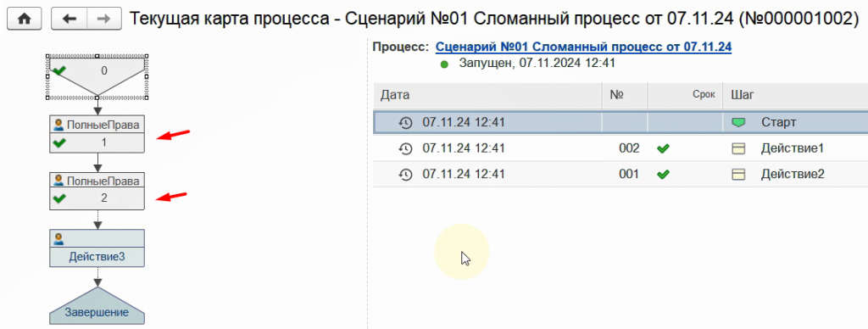868x329 pixels.
Task: Click green checkmark in row 001
Action: tap(662, 174)
